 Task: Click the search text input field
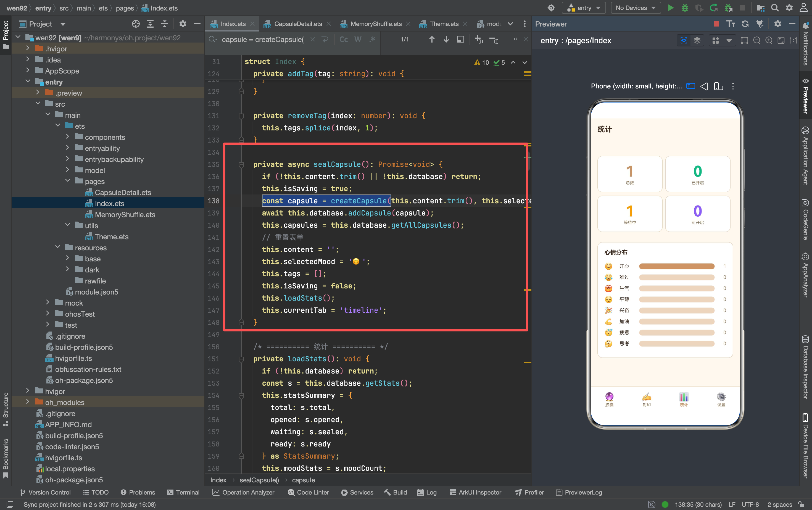[x=263, y=40]
